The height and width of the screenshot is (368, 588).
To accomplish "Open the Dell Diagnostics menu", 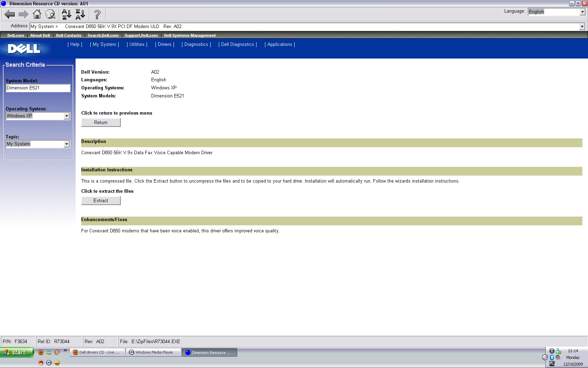I will (238, 45).
